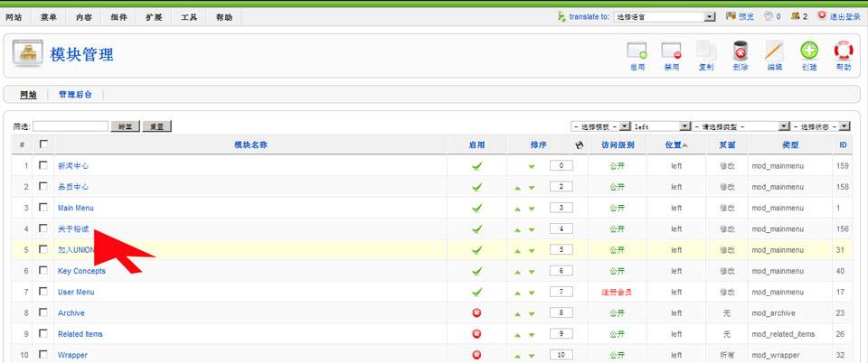This screenshot has width=868, height=363.
Task: Click the order input field for Wrapper row
Action: pyautogui.click(x=561, y=355)
